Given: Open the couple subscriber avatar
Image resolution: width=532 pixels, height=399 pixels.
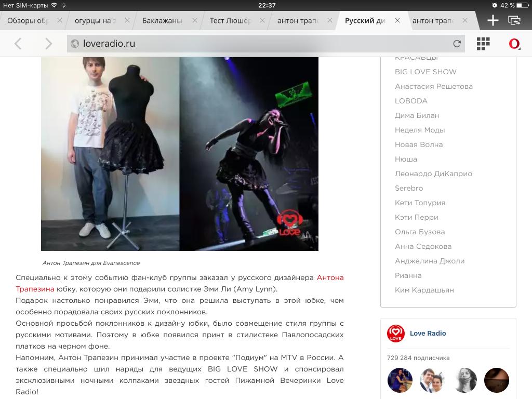Looking at the screenshot, I should tap(432, 380).
